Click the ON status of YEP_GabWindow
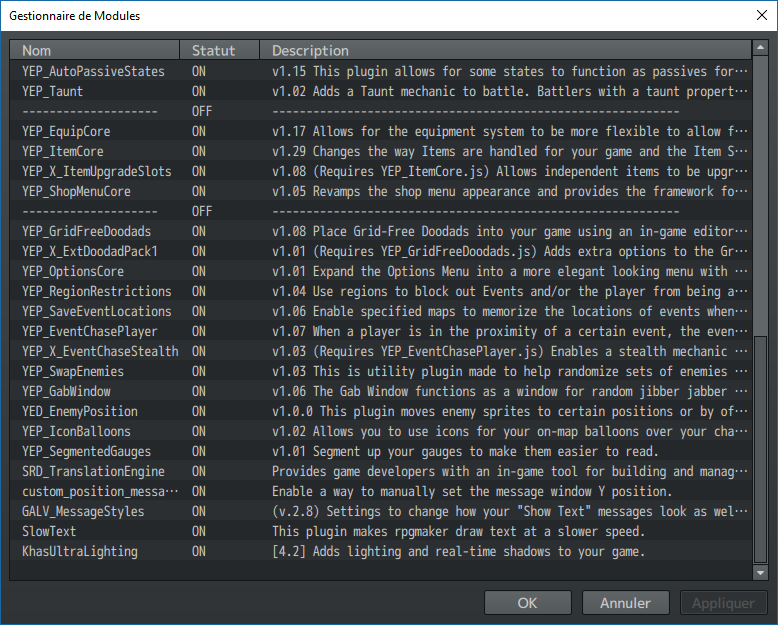The width and height of the screenshot is (778, 625). 199,391
